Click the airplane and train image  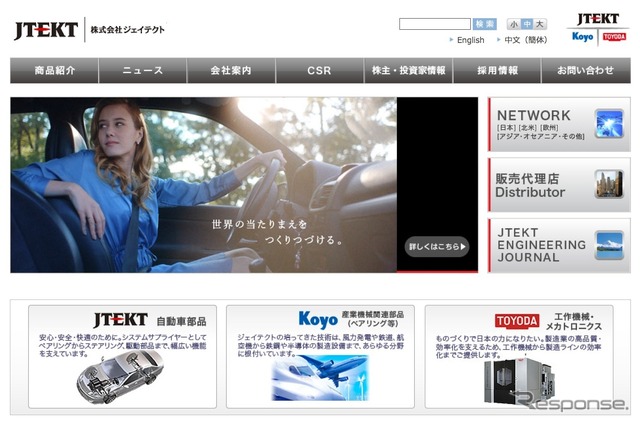pos(320,378)
